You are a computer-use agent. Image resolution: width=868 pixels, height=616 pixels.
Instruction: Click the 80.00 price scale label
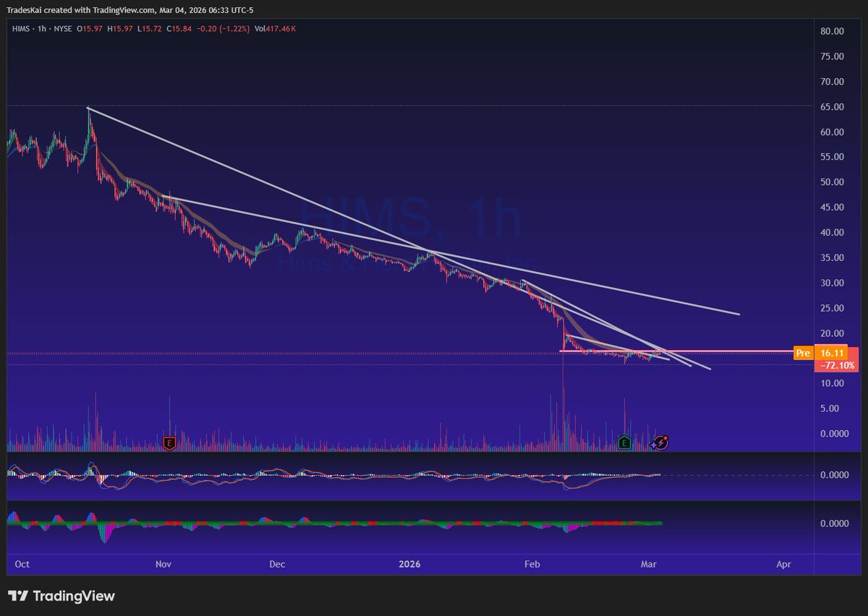coord(832,31)
